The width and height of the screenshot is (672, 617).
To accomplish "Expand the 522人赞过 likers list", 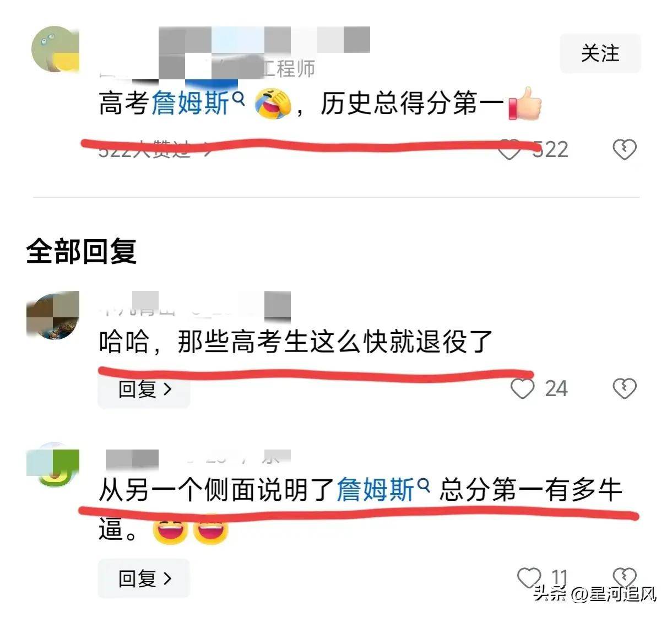I will tap(154, 149).
